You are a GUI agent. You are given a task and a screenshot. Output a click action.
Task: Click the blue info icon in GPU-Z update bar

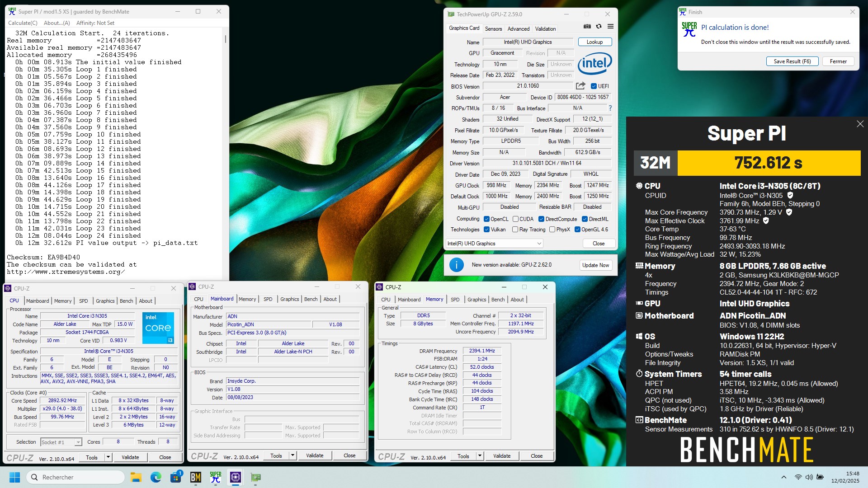[x=457, y=265]
